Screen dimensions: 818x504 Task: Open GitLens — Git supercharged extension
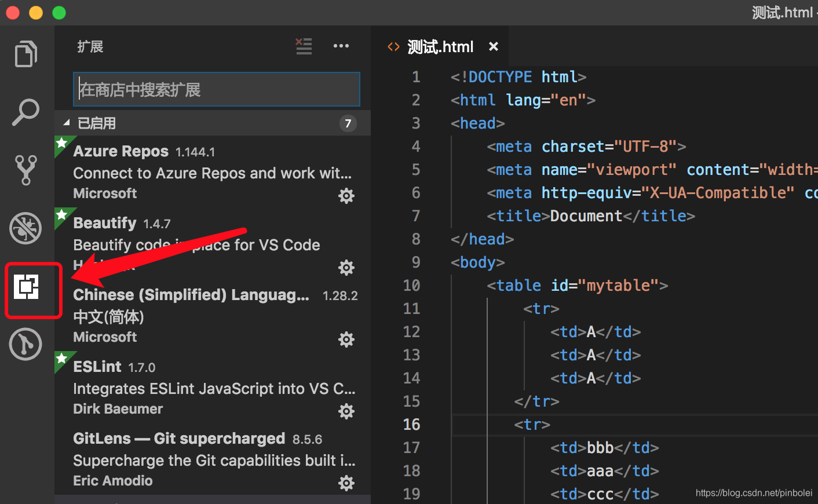coord(213,459)
